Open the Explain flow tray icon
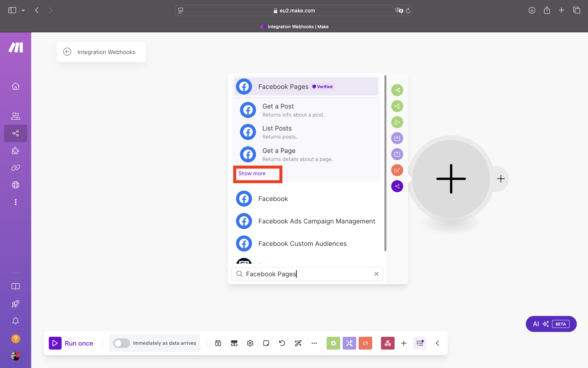The height and width of the screenshot is (368, 588). tap(234, 343)
